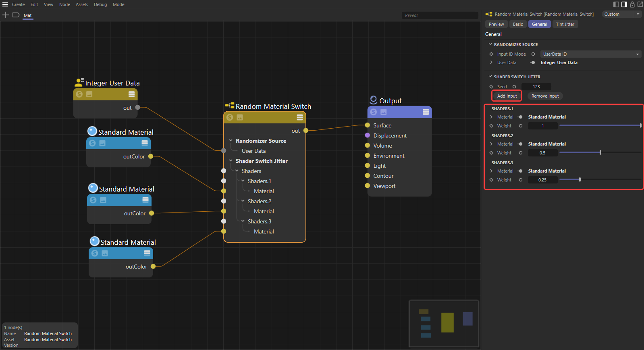This screenshot has height=350, width=644.
Task: Click the plus icon beside the Mat tab
Action: coord(6,15)
